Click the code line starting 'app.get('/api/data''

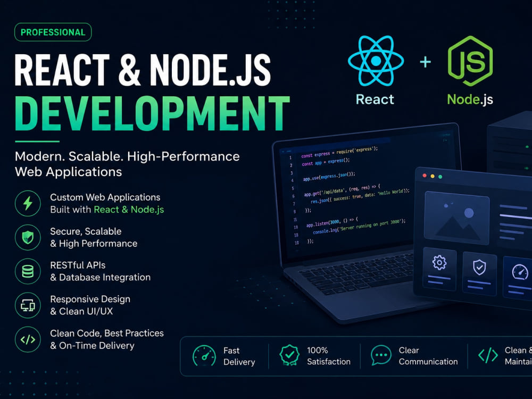(x=342, y=190)
